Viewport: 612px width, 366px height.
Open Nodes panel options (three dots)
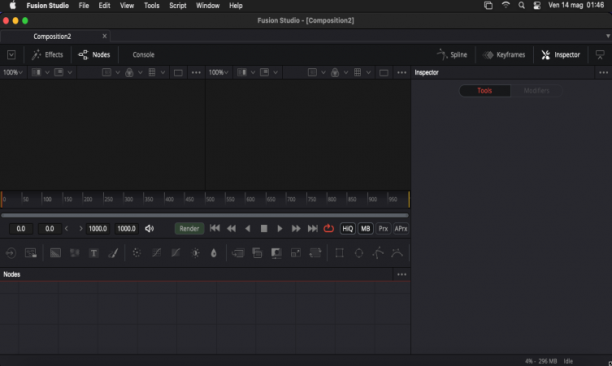(402, 274)
